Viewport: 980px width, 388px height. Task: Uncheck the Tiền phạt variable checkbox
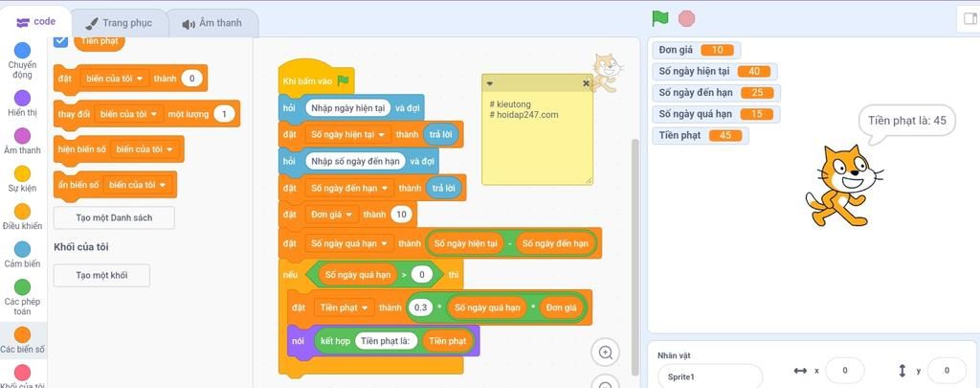(60, 40)
